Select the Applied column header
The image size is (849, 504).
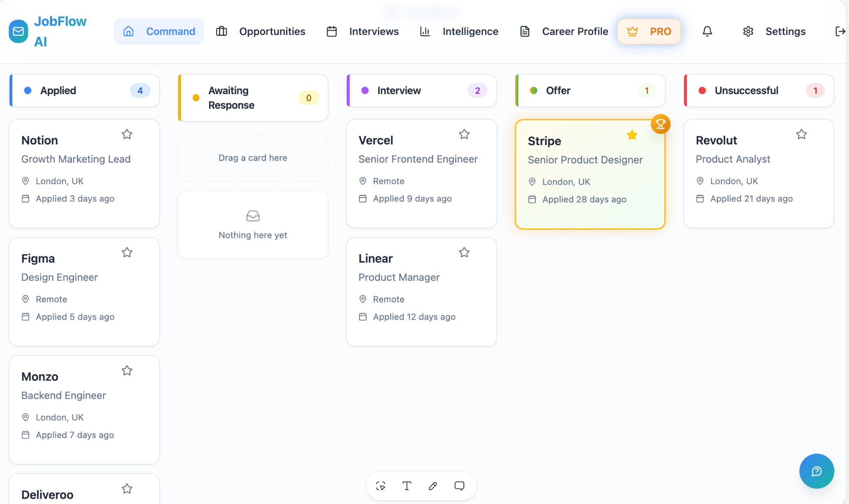(x=84, y=91)
